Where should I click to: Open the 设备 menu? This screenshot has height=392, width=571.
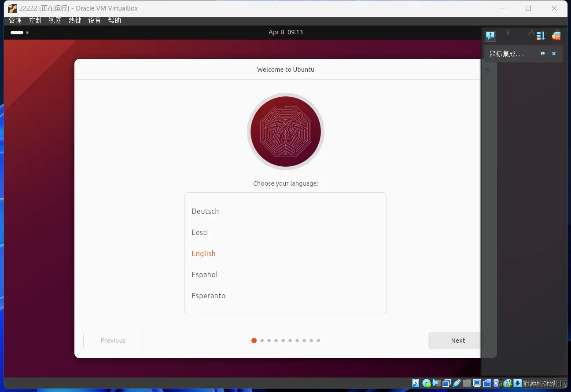(x=95, y=21)
